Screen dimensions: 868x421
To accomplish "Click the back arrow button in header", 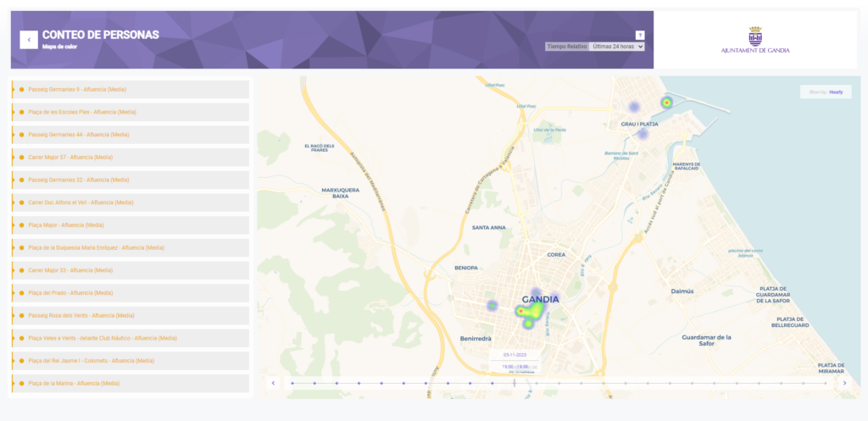I will point(28,39).
